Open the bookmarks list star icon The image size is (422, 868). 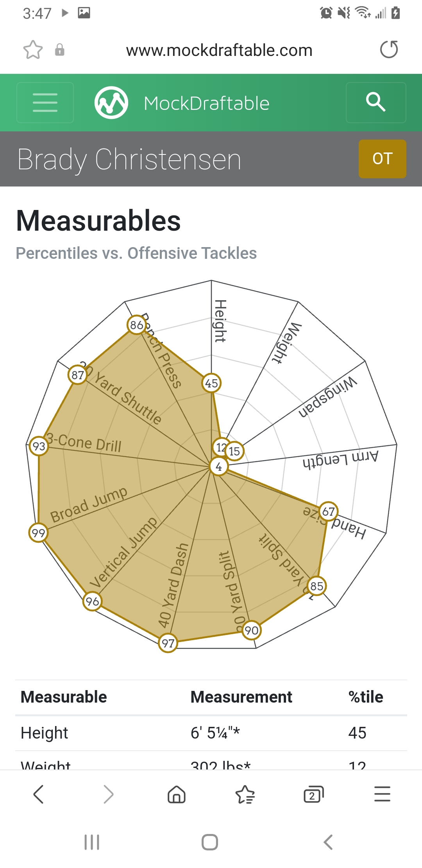pyautogui.click(x=245, y=794)
